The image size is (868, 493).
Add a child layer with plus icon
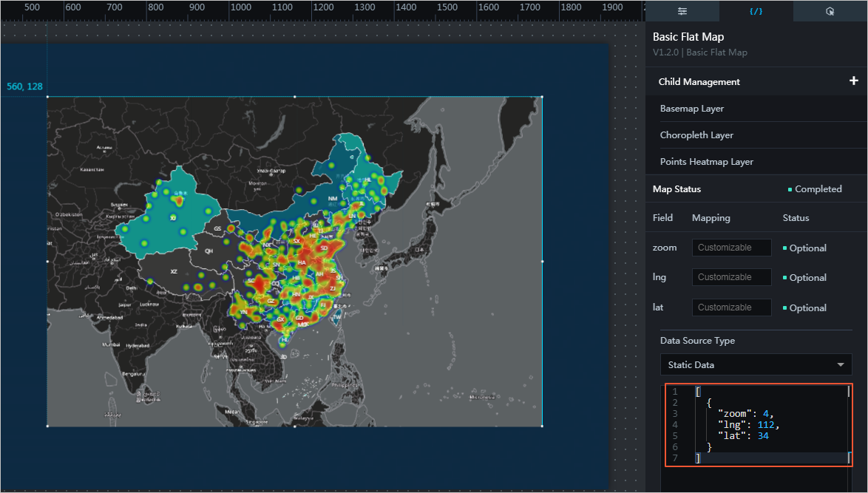tap(853, 81)
